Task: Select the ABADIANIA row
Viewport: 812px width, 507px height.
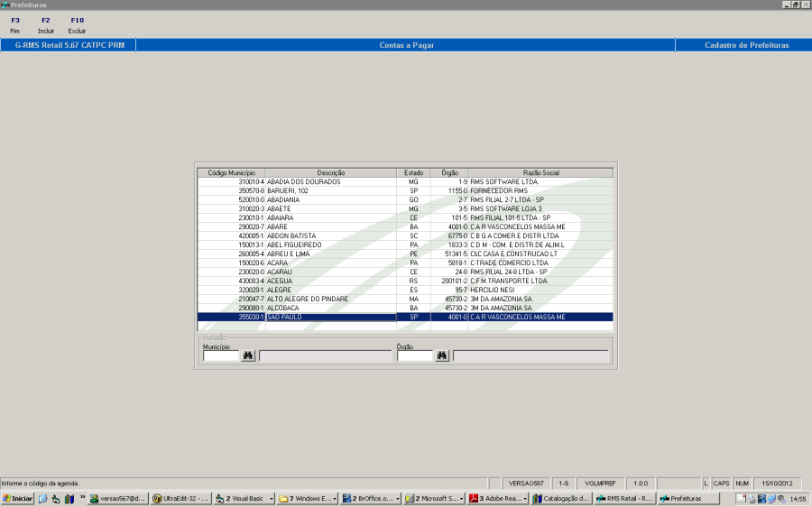Action: tap(405, 200)
